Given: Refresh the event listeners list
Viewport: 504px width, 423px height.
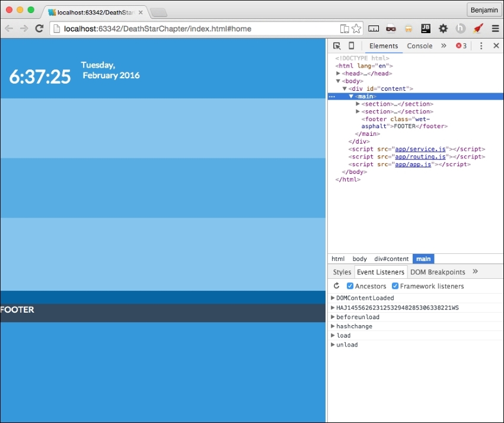Looking at the screenshot, I should 337,286.
